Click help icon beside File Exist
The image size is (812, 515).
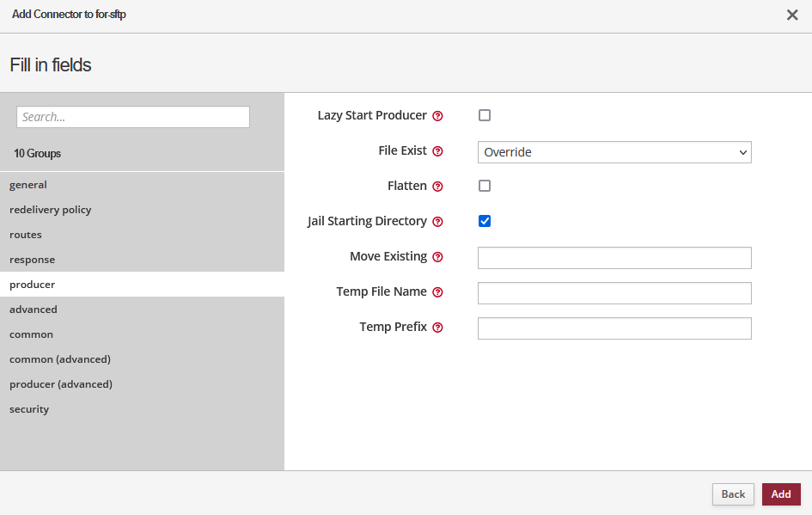[437, 151]
